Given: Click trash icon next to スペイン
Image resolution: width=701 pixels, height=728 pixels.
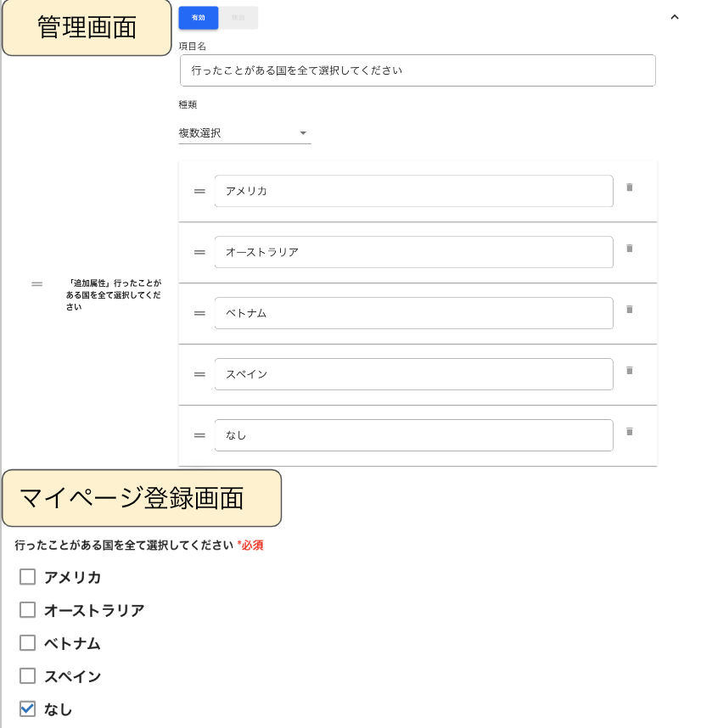Looking at the screenshot, I should click(630, 371).
